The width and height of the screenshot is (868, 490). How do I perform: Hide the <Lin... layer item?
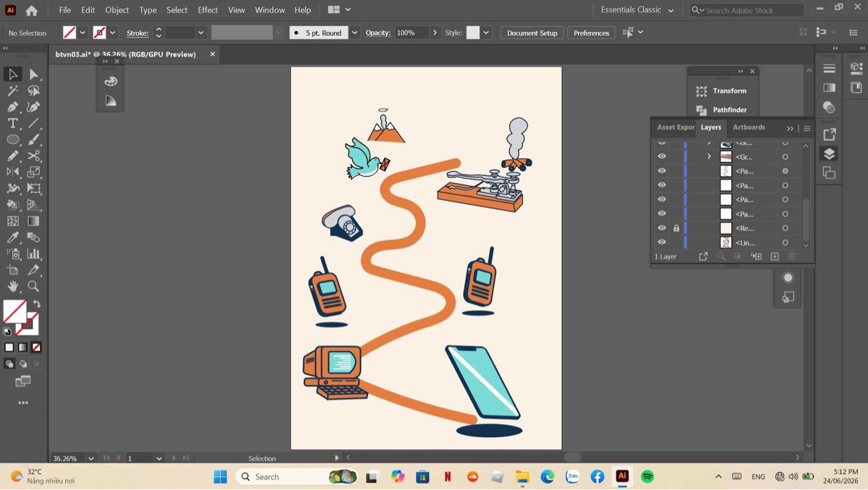tap(662, 242)
